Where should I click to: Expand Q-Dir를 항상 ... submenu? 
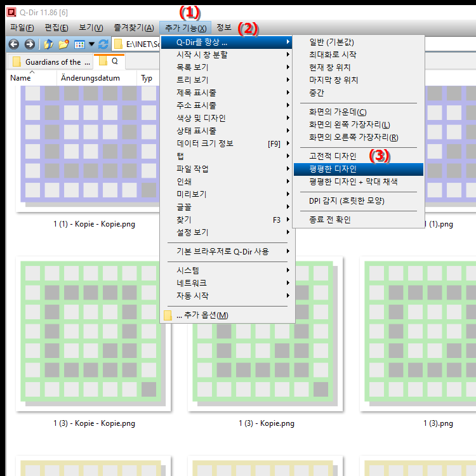227,42
